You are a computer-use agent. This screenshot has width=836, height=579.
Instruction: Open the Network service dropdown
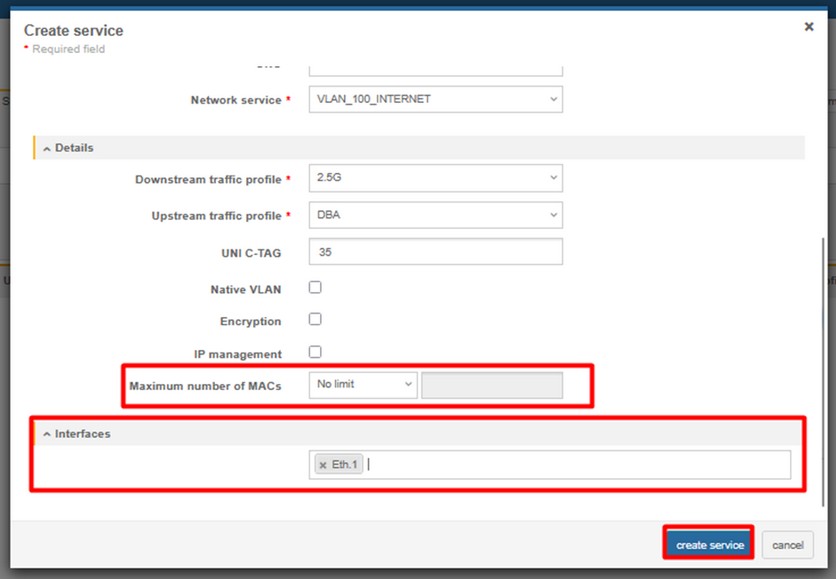point(435,99)
